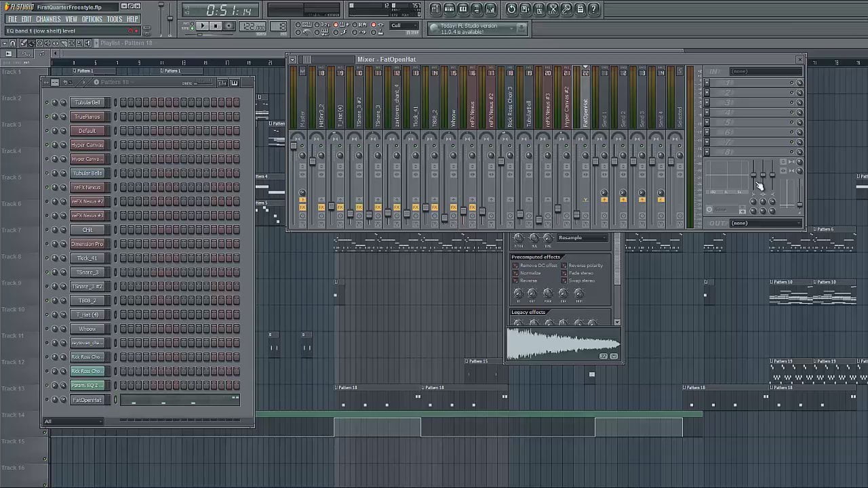
Task: Select the Default channel button
Action: pos(87,131)
